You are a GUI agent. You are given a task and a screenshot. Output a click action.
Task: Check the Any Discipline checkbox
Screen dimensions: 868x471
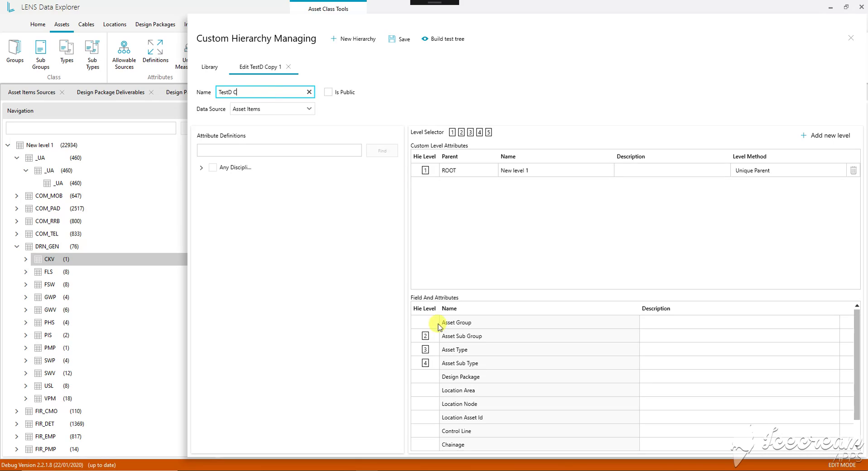212,168
